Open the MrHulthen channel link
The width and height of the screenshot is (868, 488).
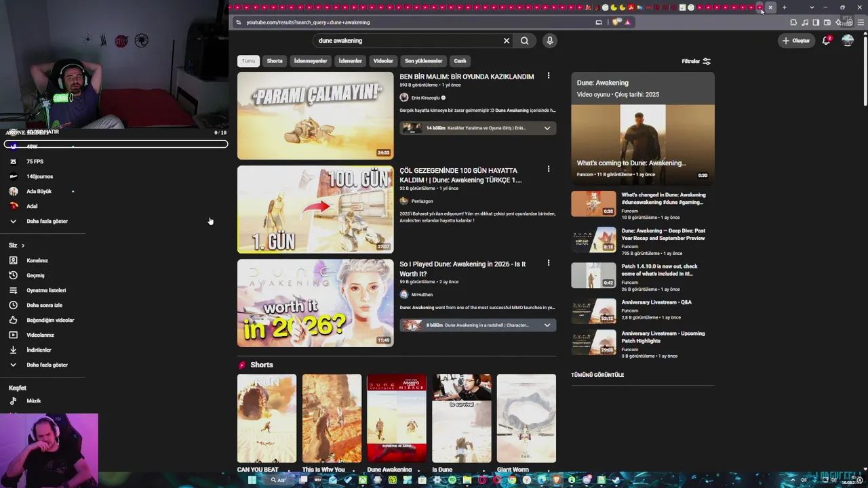pyautogui.click(x=422, y=295)
